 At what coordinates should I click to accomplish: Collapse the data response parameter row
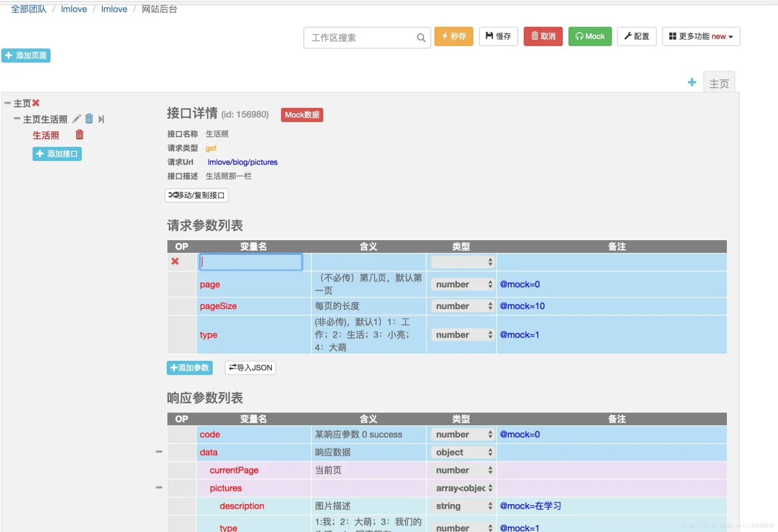[159, 451]
